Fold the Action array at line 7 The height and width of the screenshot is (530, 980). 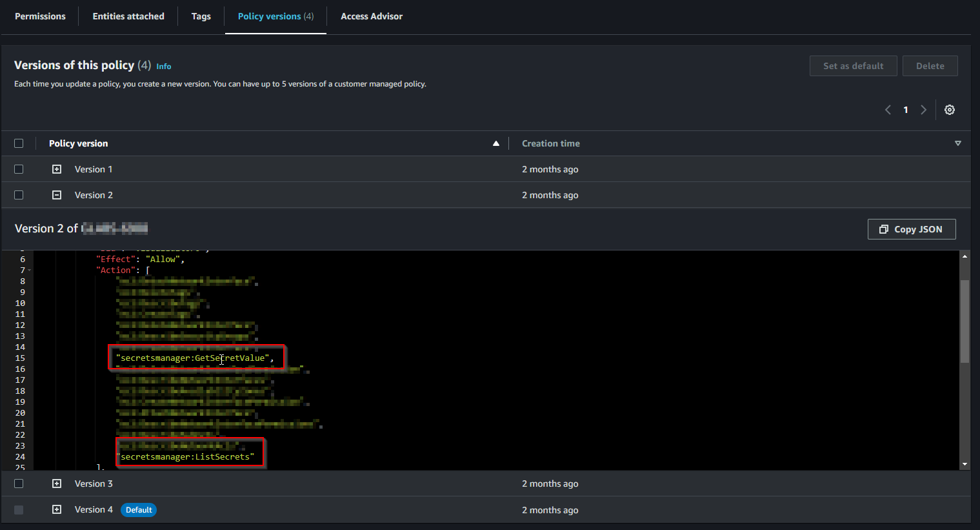(x=30, y=270)
